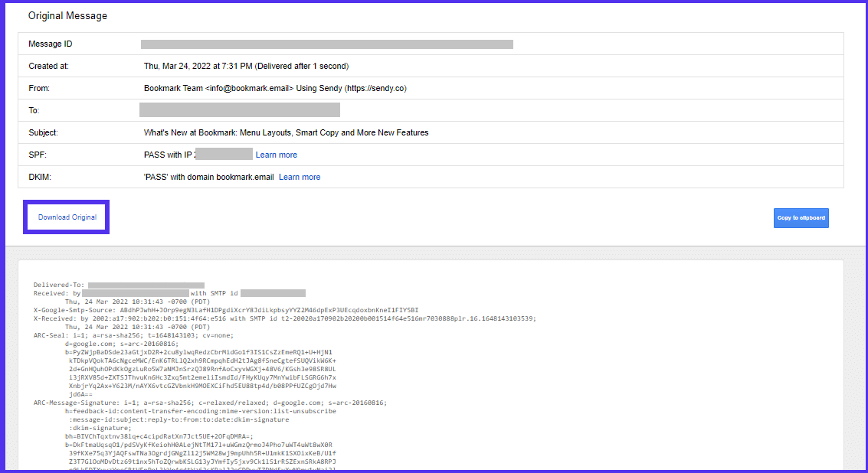Image resolution: width=868 pixels, height=473 pixels.
Task: Click the Download Original button
Action: [x=66, y=217]
